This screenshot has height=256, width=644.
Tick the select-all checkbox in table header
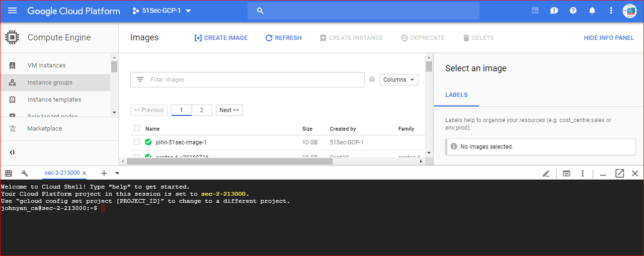pos(137,128)
